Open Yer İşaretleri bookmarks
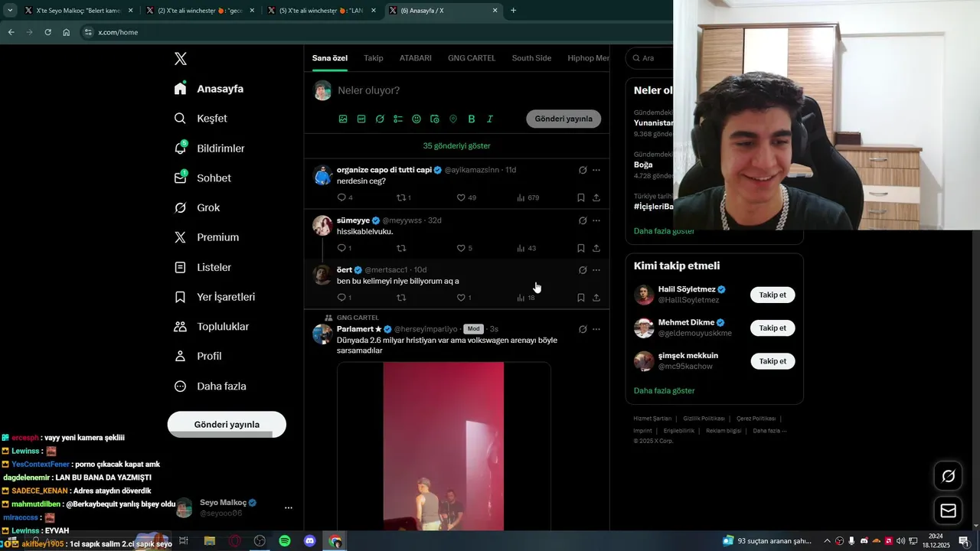The width and height of the screenshot is (980, 551). 214,297
